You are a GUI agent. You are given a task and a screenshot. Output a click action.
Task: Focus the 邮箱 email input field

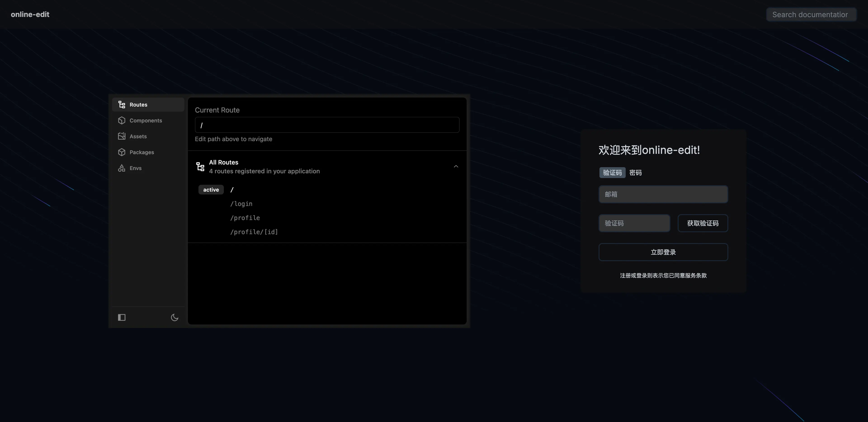[663, 194]
